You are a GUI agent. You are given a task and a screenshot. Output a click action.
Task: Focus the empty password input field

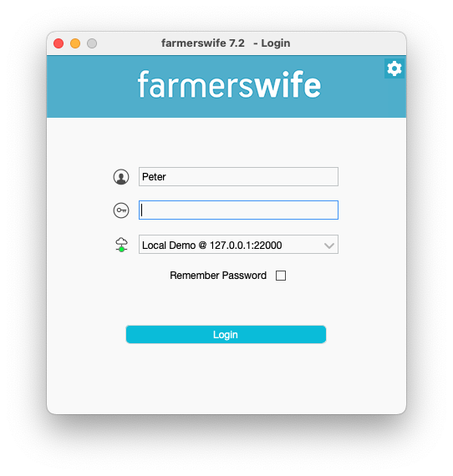(238, 210)
